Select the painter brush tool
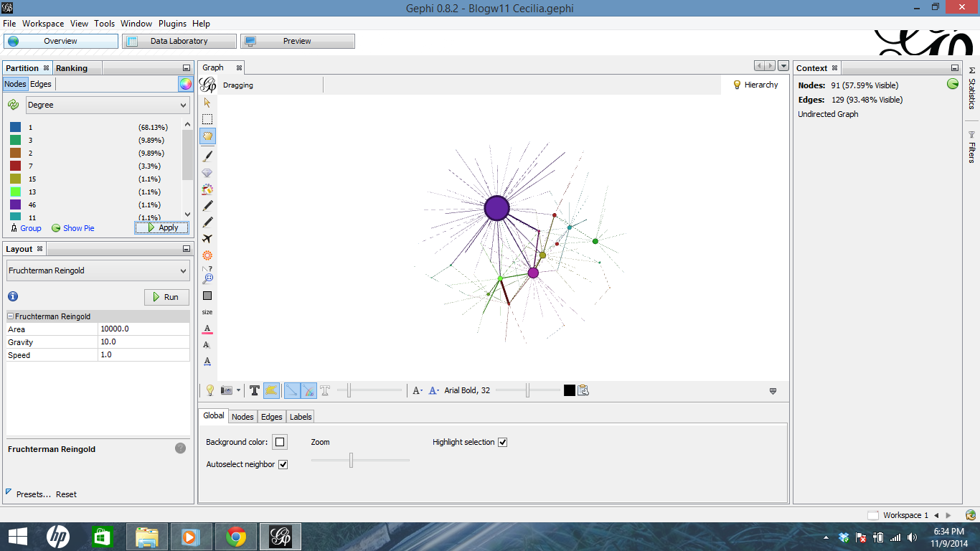The image size is (980, 551). pyautogui.click(x=207, y=156)
